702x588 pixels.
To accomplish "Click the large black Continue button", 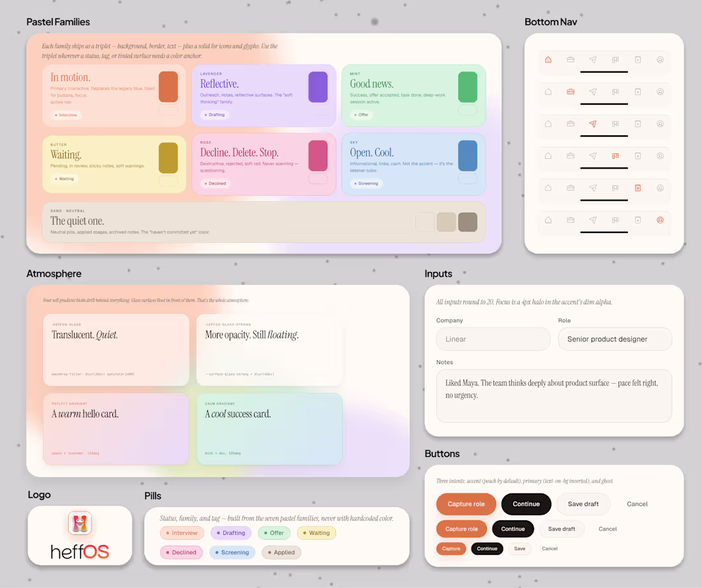I will click(526, 504).
